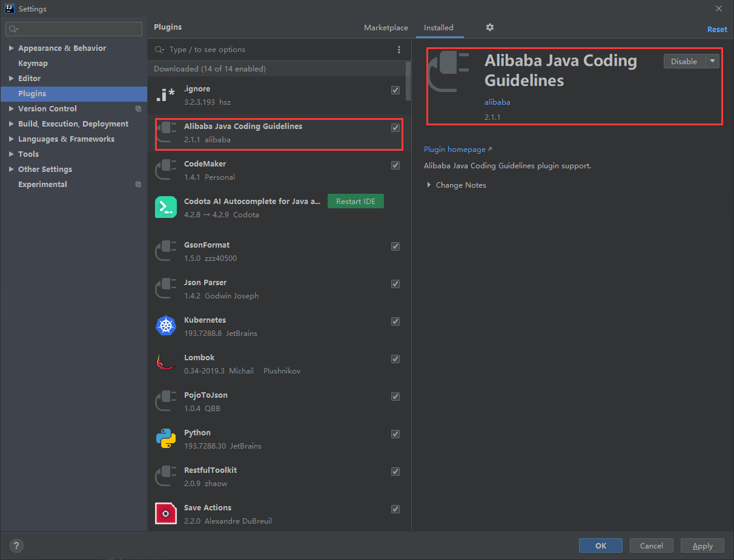Expand the Version Control settings node

[12, 109]
